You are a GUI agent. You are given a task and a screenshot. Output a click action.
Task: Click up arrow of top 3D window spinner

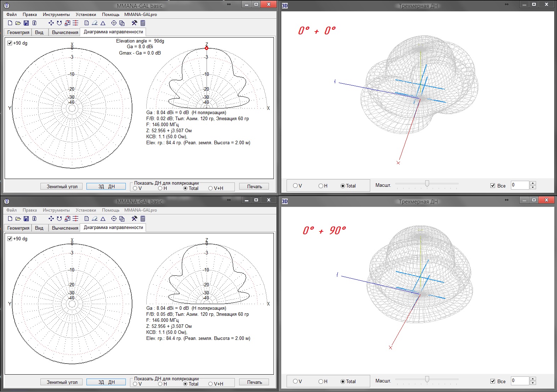click(533, 183)
